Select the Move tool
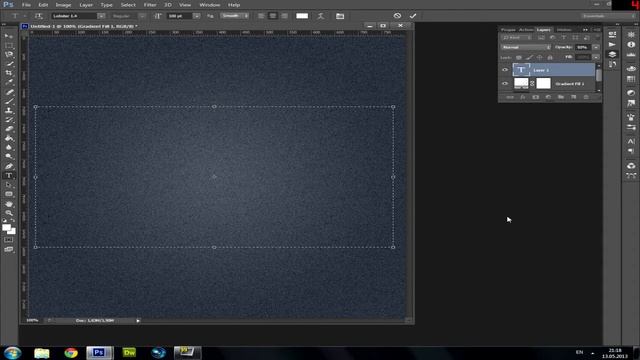 pyautogui.click(x=9, y=36)
